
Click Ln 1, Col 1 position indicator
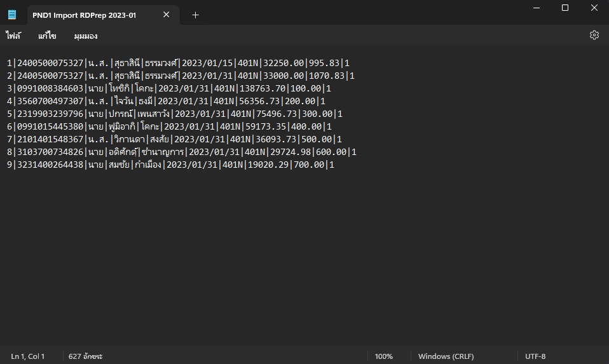pyautogui.click(x=28, y=356)
